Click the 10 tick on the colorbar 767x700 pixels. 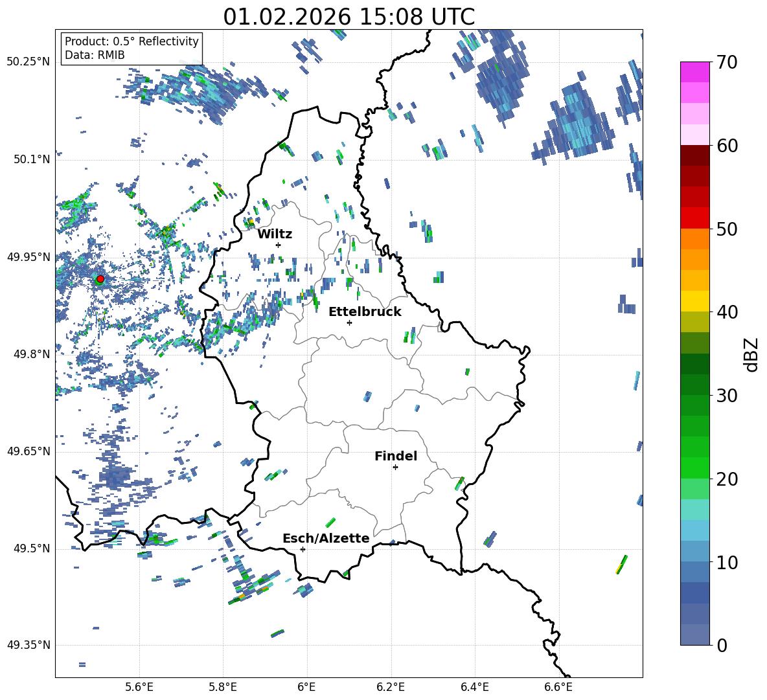pyautogui.click(x=727, y=562)
